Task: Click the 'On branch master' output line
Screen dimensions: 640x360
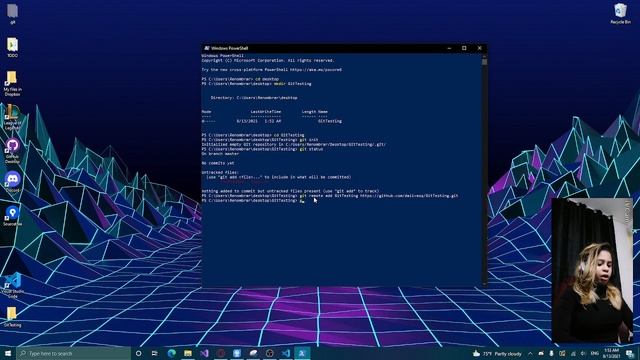Action: click(220, 154)
